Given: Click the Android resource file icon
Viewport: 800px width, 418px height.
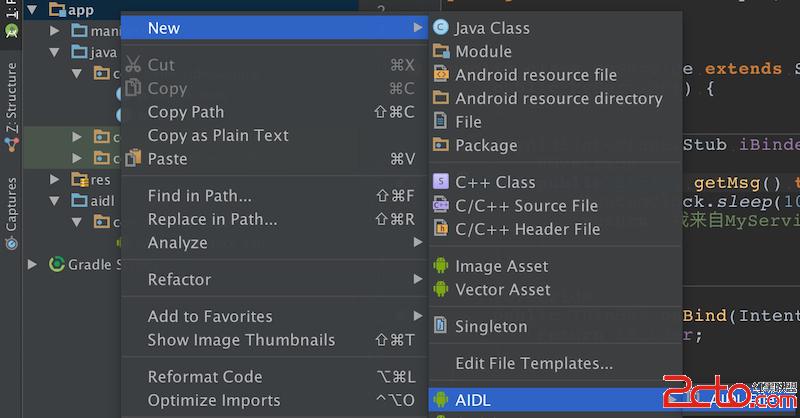Looking at the screenshot, I should (x=441, y=75).
